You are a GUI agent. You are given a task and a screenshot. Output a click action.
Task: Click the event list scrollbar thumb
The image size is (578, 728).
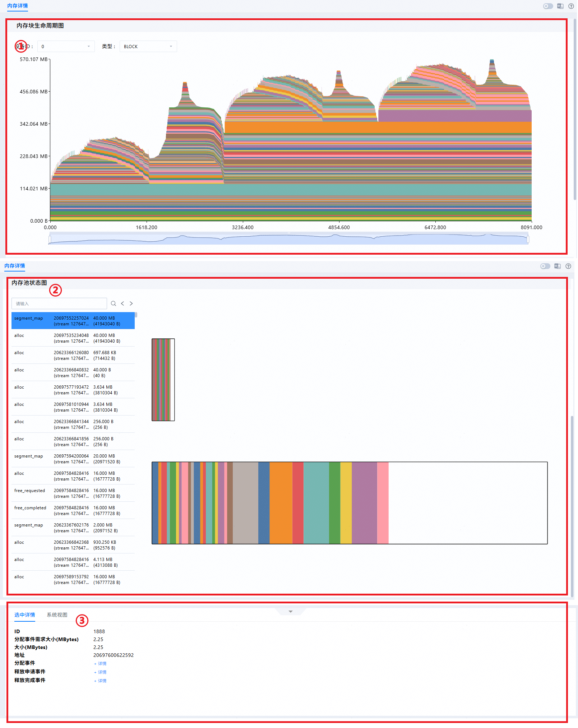136,315
